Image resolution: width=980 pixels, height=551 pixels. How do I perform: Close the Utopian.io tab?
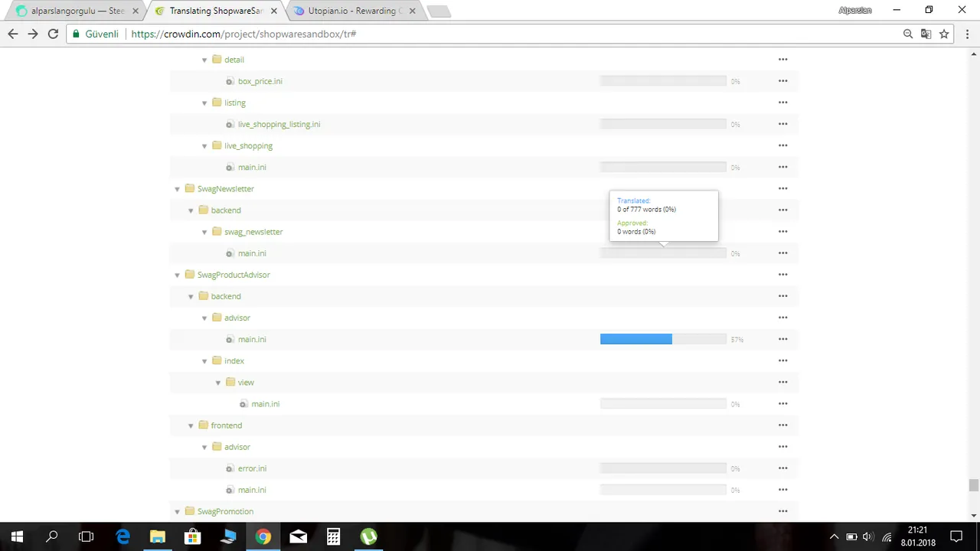coord(412,11)
